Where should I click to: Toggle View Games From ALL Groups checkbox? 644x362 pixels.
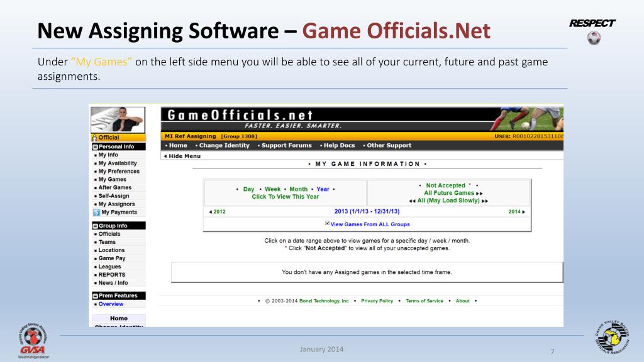click(327, 223)
